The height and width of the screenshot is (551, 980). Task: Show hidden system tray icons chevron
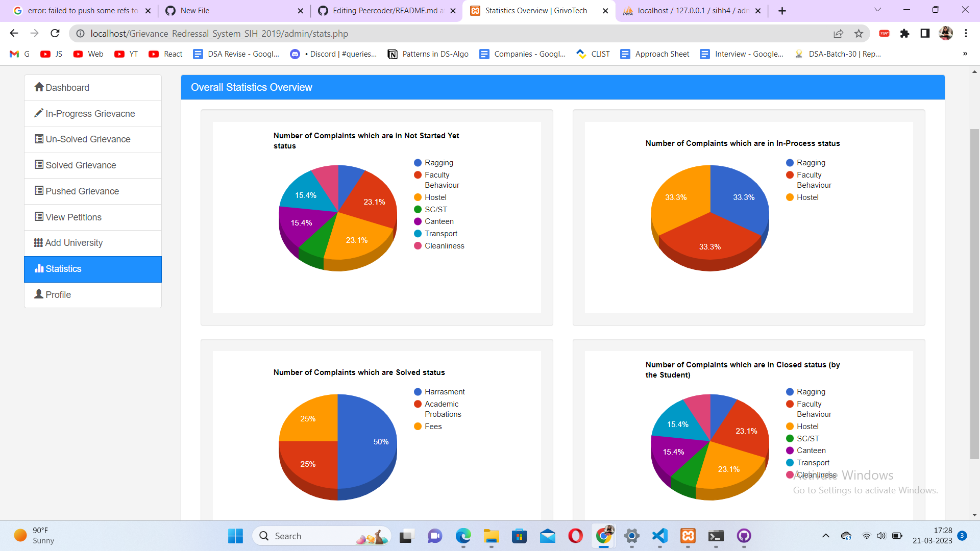click(x=825, y=536)
